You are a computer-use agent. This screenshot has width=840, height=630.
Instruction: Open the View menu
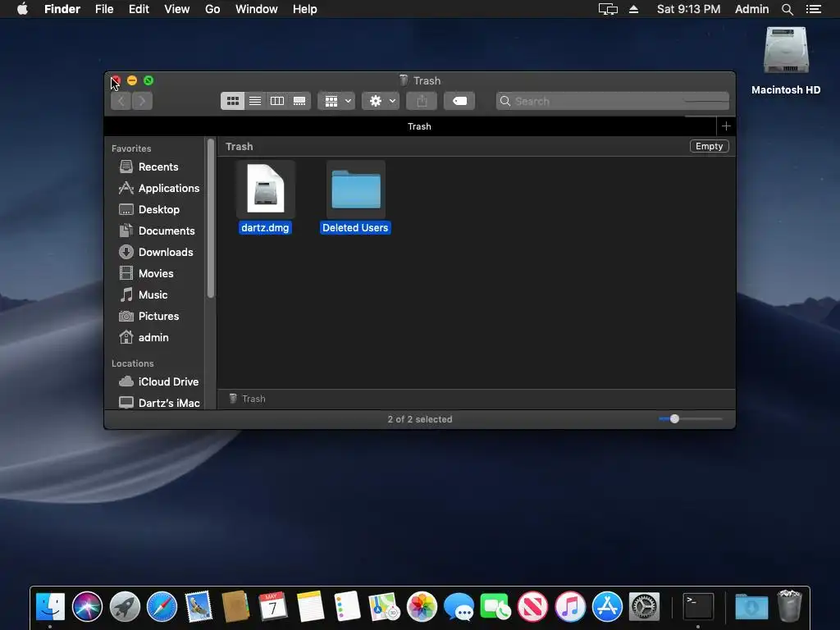pyautogui.click(x=177, y=9)
